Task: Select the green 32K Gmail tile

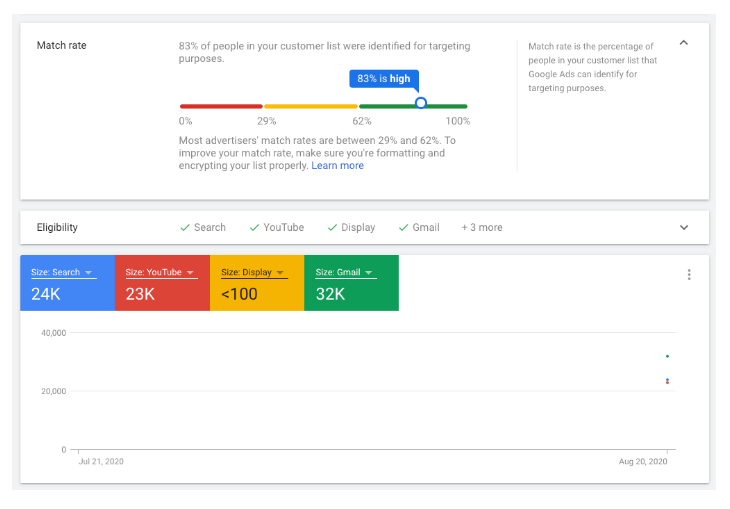Action: (x=351, y=292)
